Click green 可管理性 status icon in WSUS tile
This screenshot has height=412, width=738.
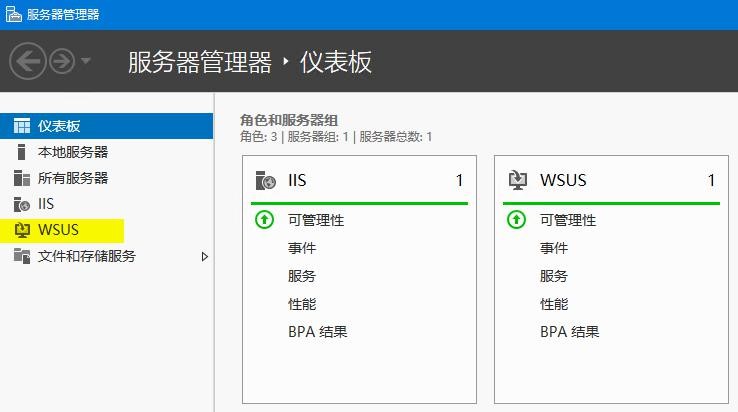pyautogui.click(x=517, y=220)
